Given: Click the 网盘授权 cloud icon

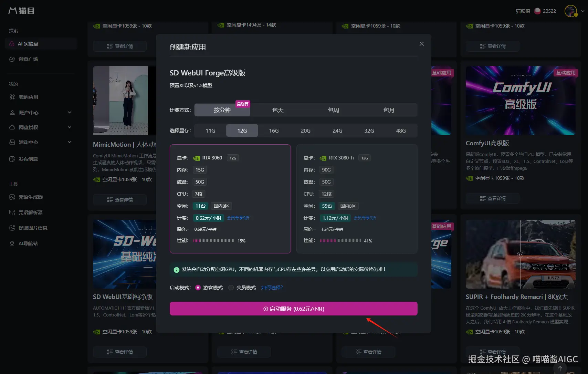Looking at the screenshot, I should coord(12,127).
